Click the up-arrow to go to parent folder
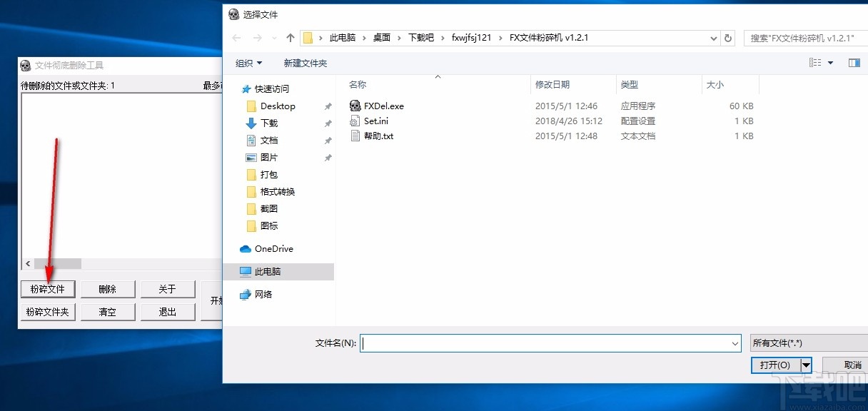 (x=289, y=38)
